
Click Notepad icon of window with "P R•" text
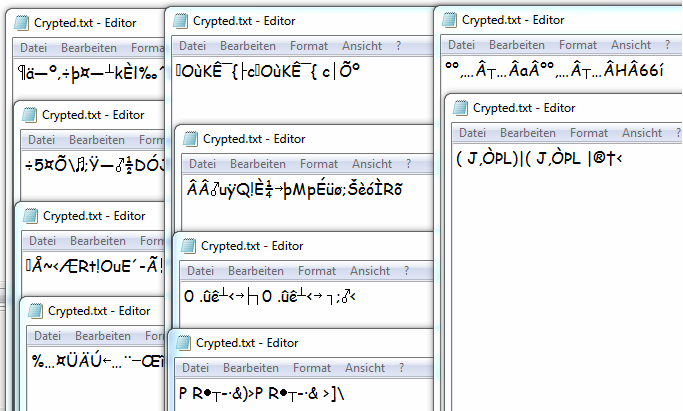(x=186, y=343)
